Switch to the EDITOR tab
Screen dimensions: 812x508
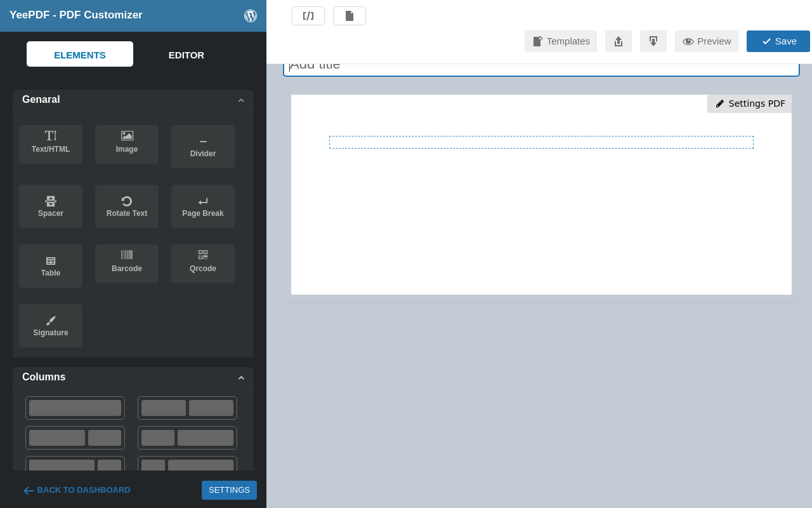click(x=187, y=55)
